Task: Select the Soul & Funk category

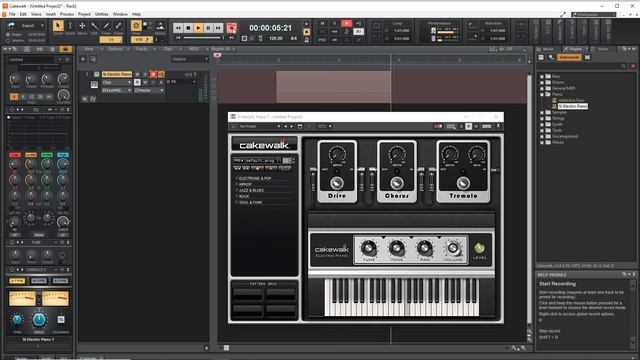Action: coord(250,202)
